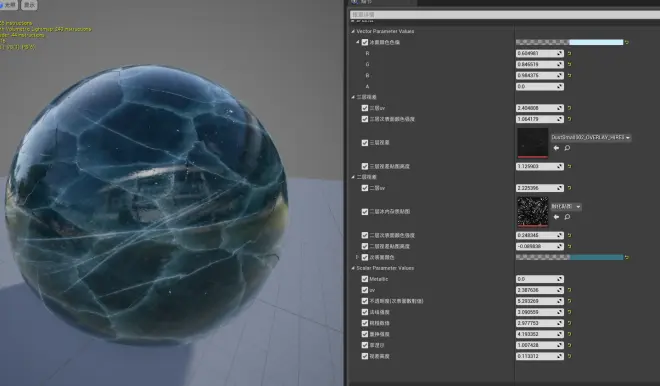Reset the R channel value 0.604981 to default
The width and height of the screenshot is (660, 386).
click(570, 53)
